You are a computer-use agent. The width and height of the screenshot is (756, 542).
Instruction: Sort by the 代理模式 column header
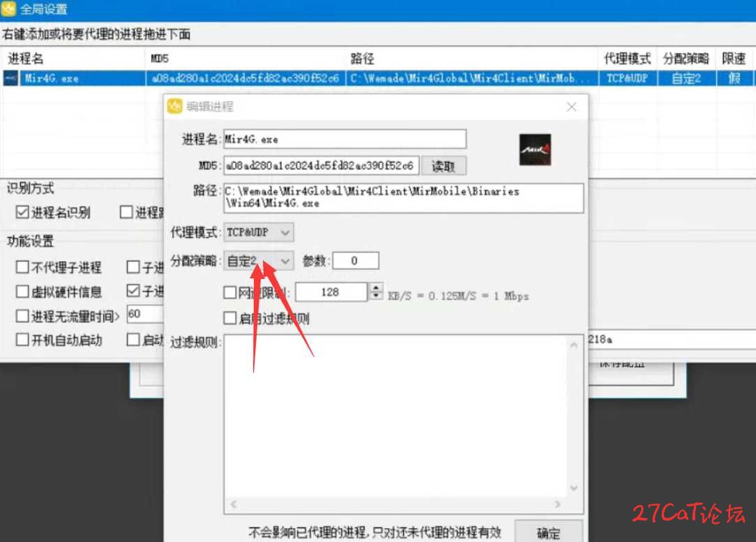pyautogui.click(x=628, y=59)
